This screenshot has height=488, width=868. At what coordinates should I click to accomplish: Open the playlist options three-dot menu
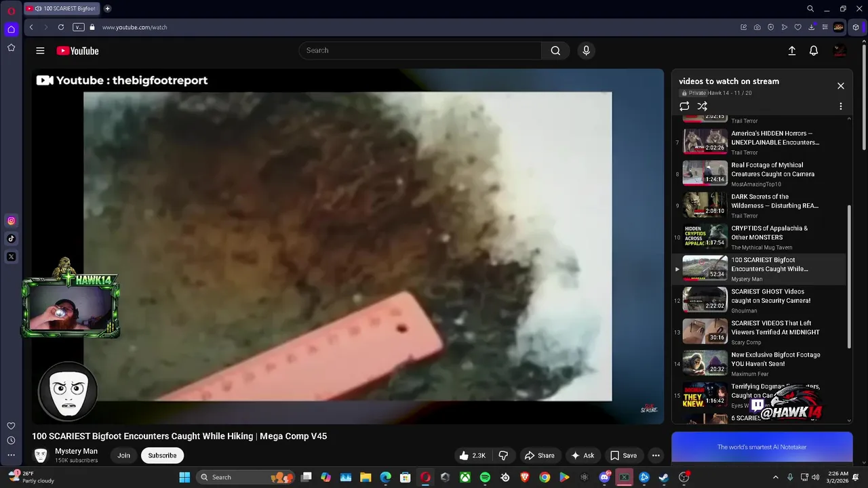point(841,106)
